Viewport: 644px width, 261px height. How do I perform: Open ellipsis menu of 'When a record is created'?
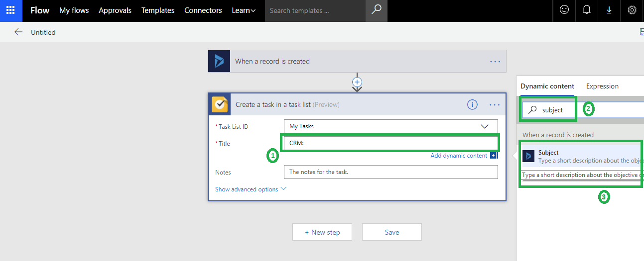[x=495, y=61]
